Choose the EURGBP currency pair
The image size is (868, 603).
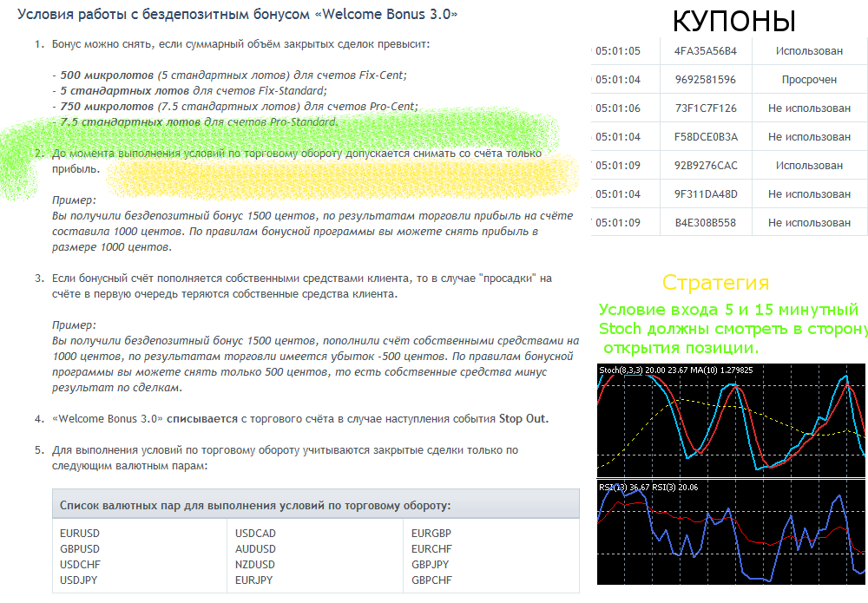point(431,534)
